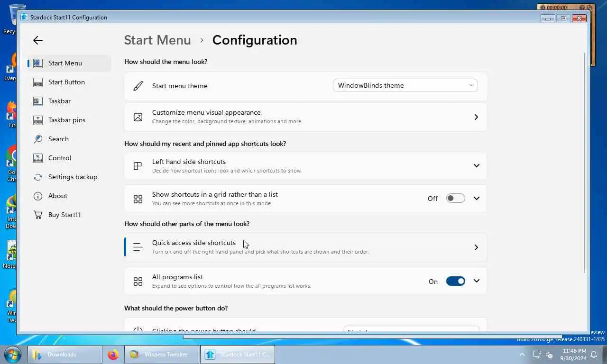
Task: Open Quick access side shortcuts arrow
Action: [x=476, y=247]
